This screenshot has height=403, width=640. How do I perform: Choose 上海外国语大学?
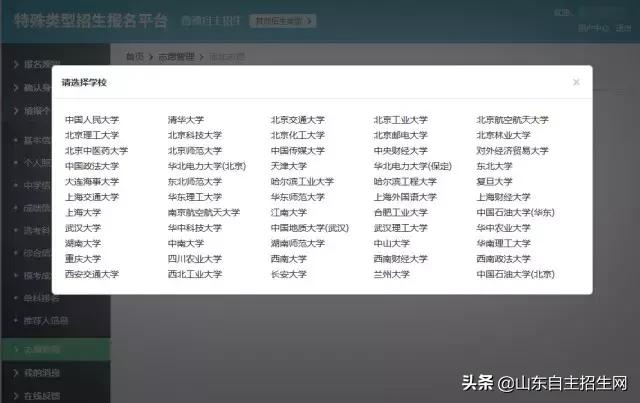(x=405, y=197)
